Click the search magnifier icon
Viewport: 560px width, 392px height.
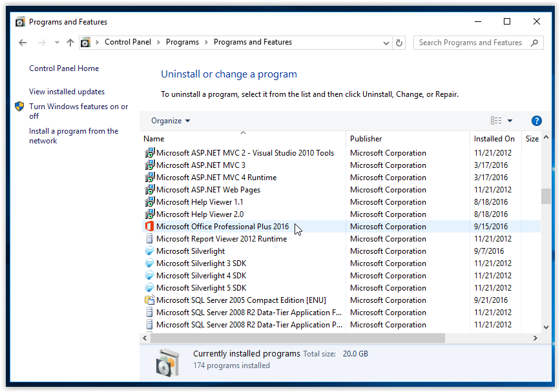click(x=534, y=43)
